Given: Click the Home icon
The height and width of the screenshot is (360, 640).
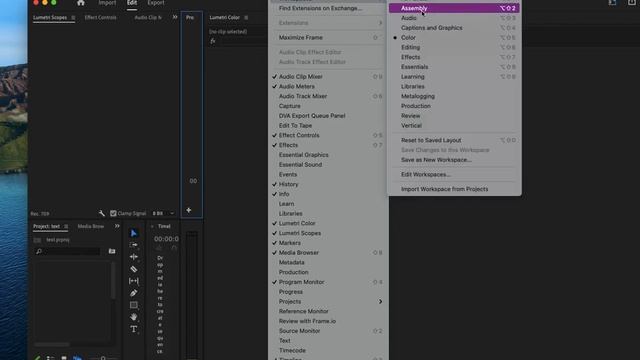Looking at the screenshot, I should [81, 3].
